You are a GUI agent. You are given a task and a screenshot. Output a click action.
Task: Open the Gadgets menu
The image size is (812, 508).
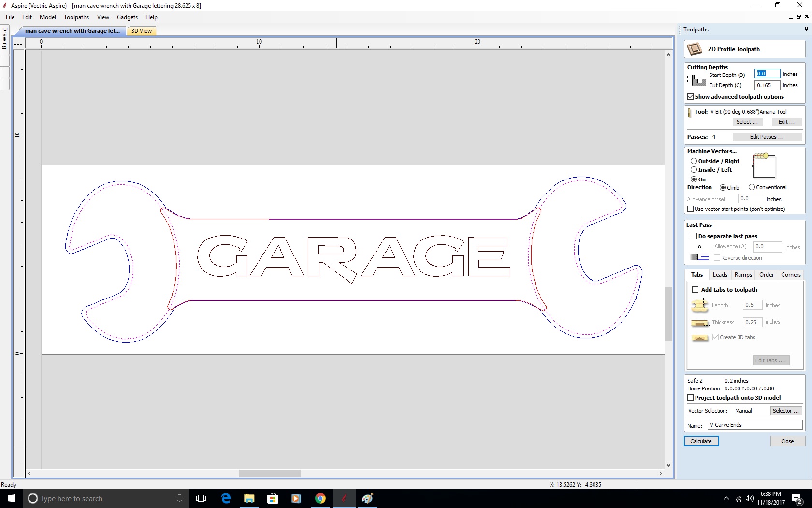pos(127,17)
